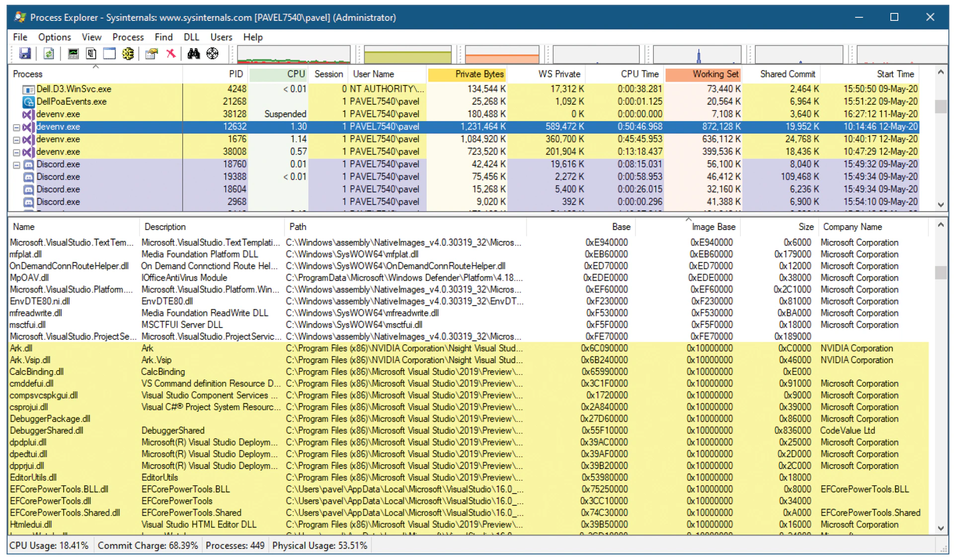Open the Process menu
Viewport: 954px width, 560px height.
pyautogui.click(x=128, y=37)
